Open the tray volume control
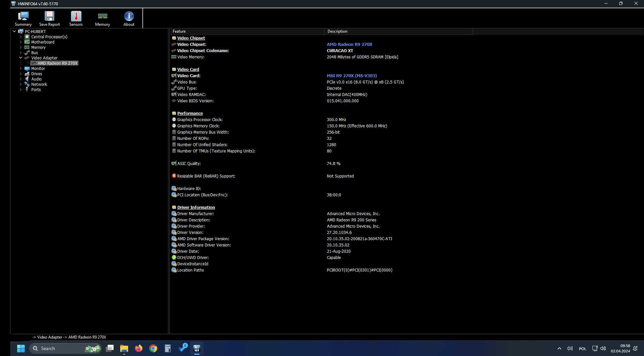The height and width of the screenshot is (356, 644). coord(603,348)
